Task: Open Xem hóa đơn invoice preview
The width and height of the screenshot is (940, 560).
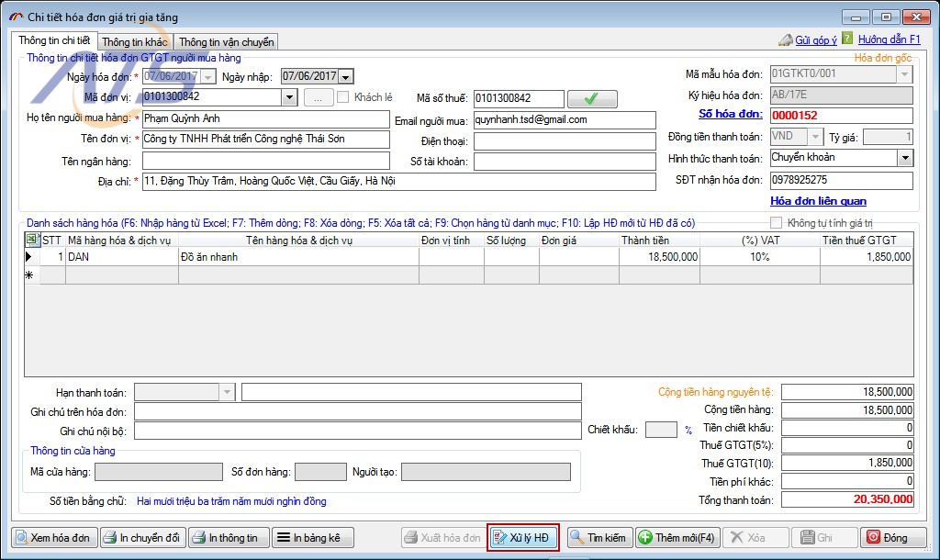Action: 53,538
